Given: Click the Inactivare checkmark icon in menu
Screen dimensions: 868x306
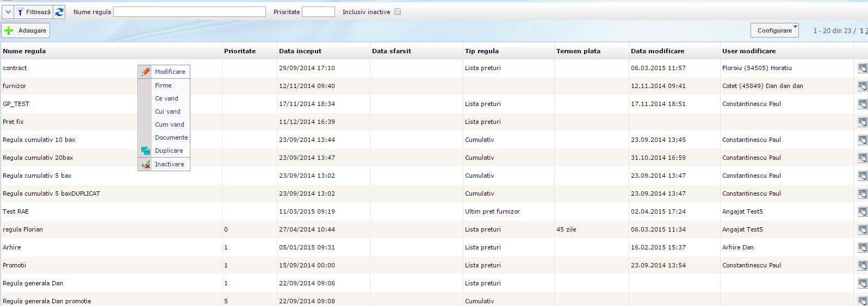Looking at the screenshot, I should click(146, 164).
